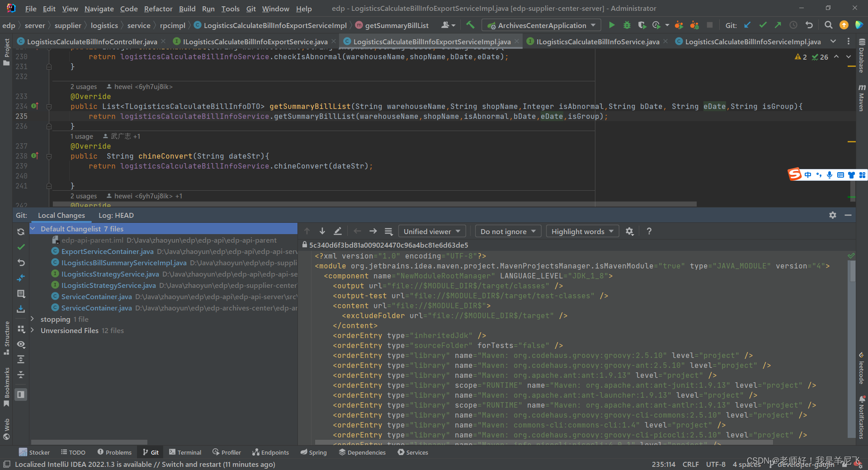
Task: Run with coverage icon in toolbar
Action: tap(642, 25)
